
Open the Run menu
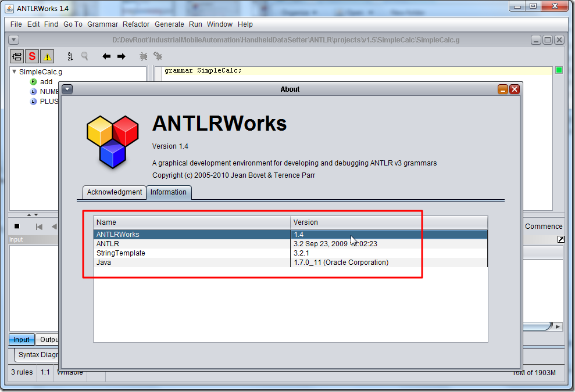tap(195, 24)
